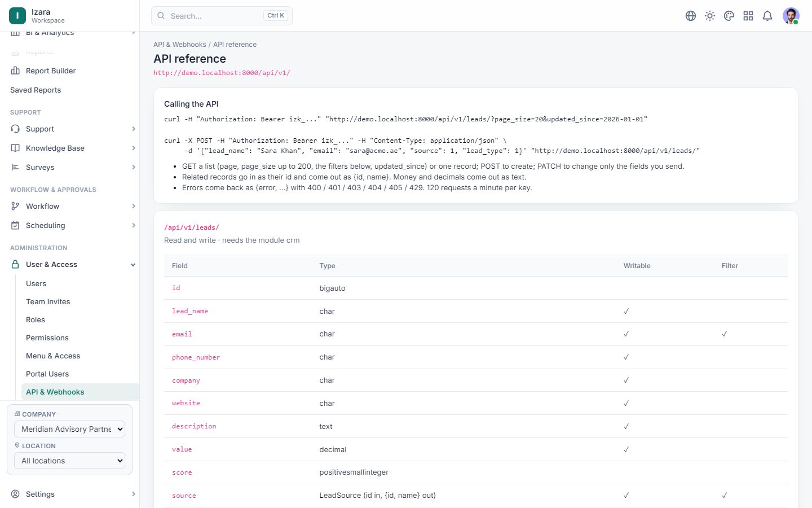
Task: Expand the Surveys submenu chevron
Action: pos(134,167)
